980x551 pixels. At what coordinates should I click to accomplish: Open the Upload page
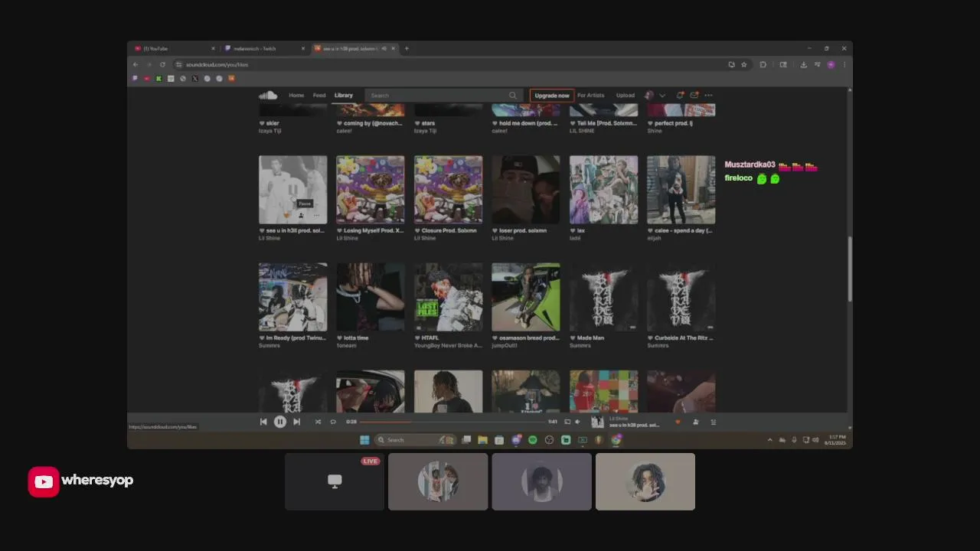coord(626,96)
